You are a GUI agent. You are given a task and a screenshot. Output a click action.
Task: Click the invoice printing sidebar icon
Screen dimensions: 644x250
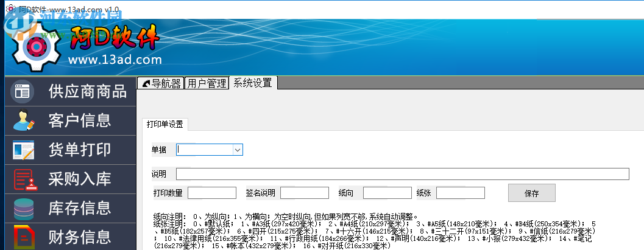point(23,150)
